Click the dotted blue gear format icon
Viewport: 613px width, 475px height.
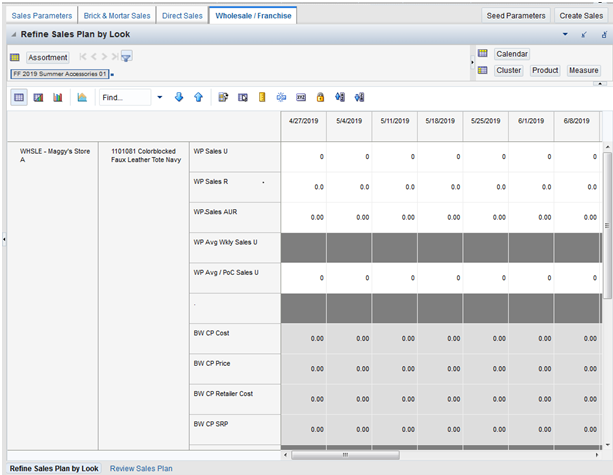[x=281, y=97]
